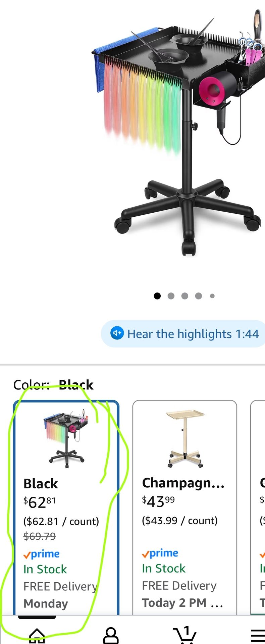The image size is (265, 644).
Task: Tap FREE Delivery Today 2 PM text
Action: pyautogui.click(x=182, y=594)
